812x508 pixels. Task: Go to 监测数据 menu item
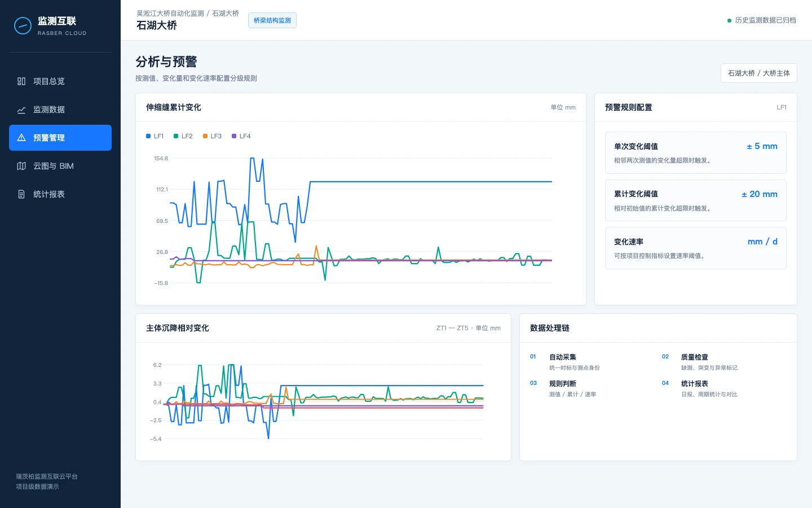[60, 110]
